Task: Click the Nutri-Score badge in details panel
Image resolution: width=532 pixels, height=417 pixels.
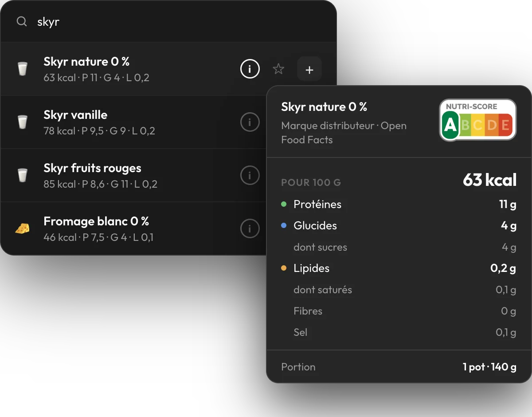Action: (478, 120)
